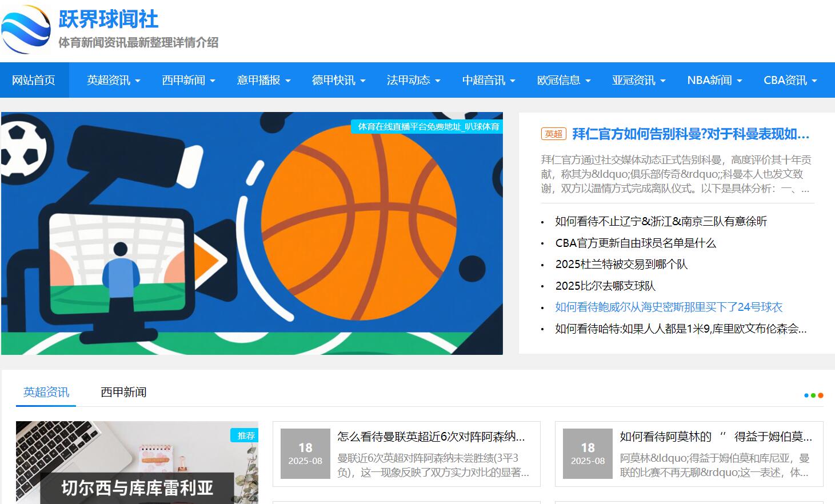Expand the NBA新闻 dropdown menu

pos(714,80)
